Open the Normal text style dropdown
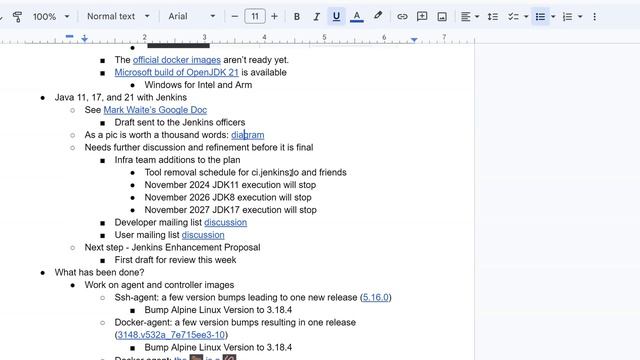The image size is (640, 360). (118, 16)
